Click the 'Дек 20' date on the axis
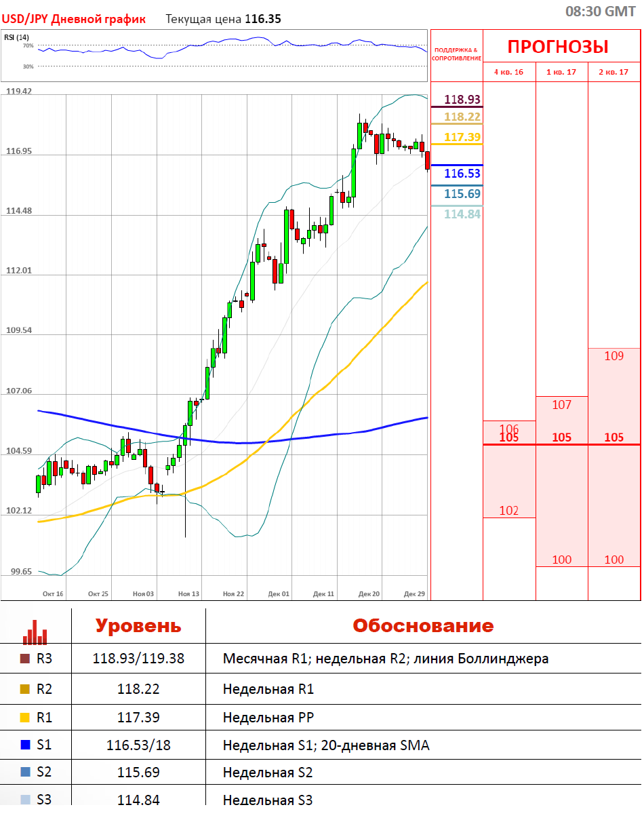 369,593
